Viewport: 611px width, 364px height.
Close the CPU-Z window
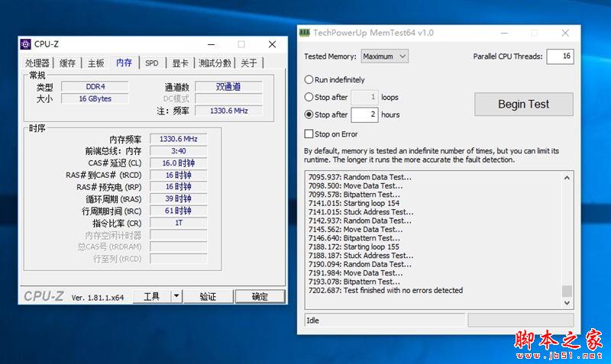click(x=272, y=44)
